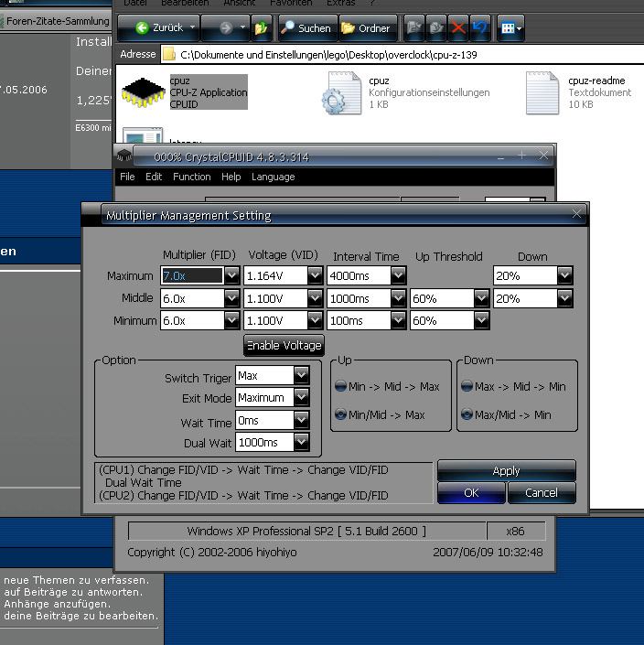
Task: Click the x86 field in CrystalCPUID
Action: [515, 531]
